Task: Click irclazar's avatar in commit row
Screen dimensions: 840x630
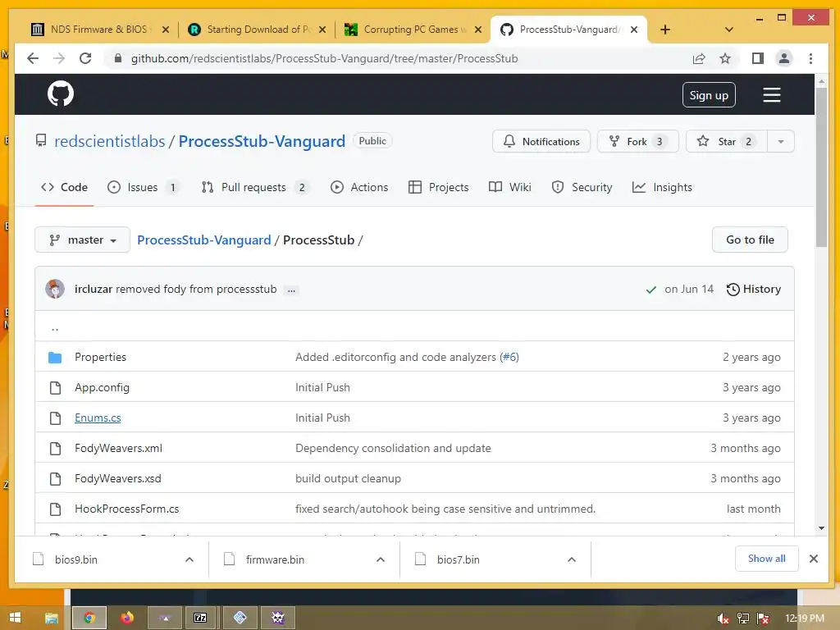Action: point(55,289)
